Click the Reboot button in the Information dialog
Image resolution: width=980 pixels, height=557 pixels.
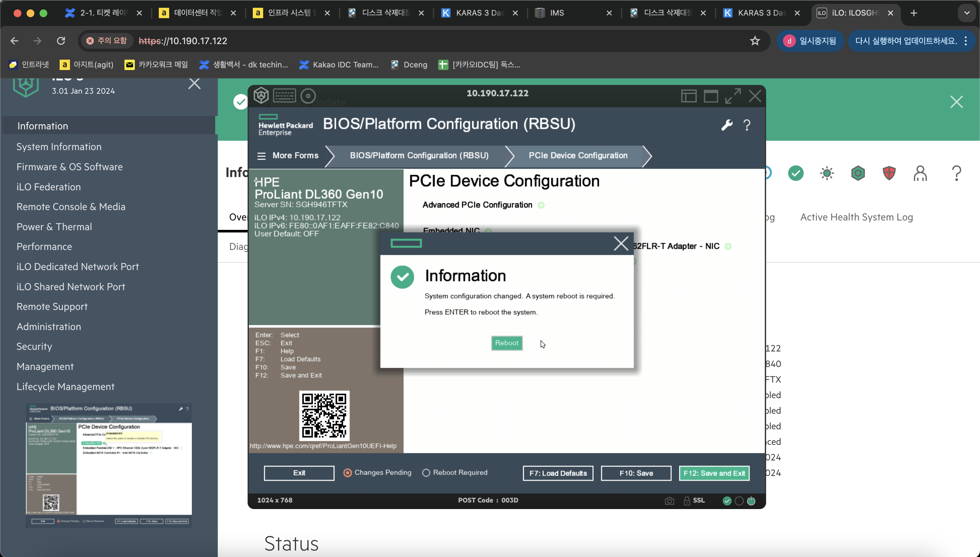pyautogui.click(x=507, y=343)
